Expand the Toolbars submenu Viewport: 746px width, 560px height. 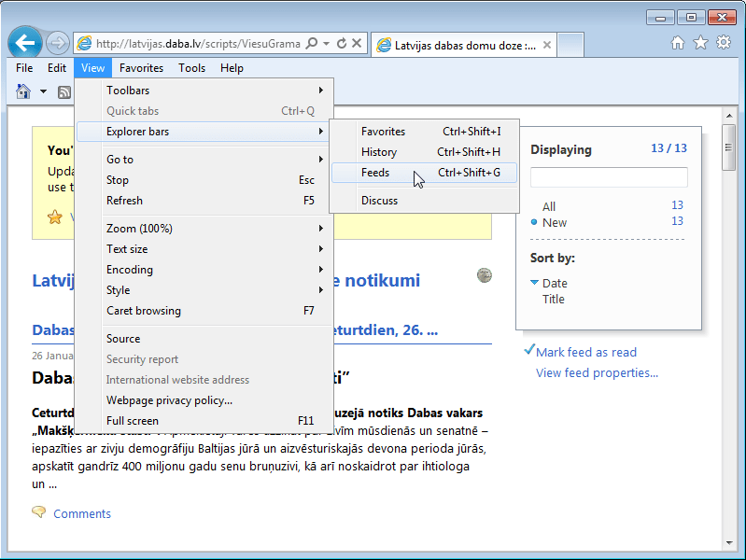click(x=204, y=91)
